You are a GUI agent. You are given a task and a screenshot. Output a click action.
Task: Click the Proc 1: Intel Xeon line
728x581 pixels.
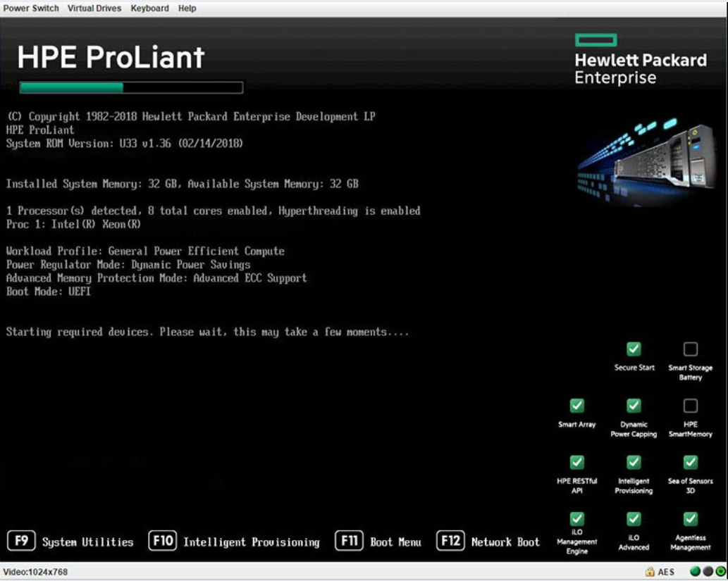[x=73, y=224]
